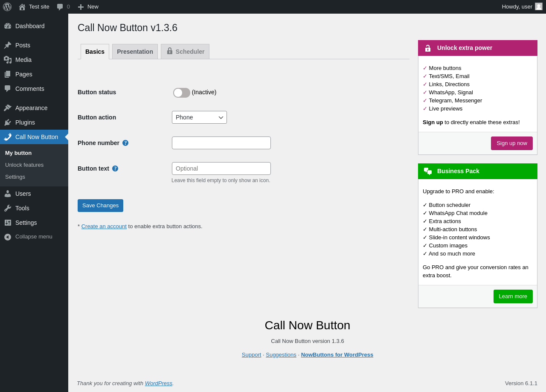Click the Call Now Button version 1.3.6 text
This screenshot has height=392, width=546.
pos(308,341)
